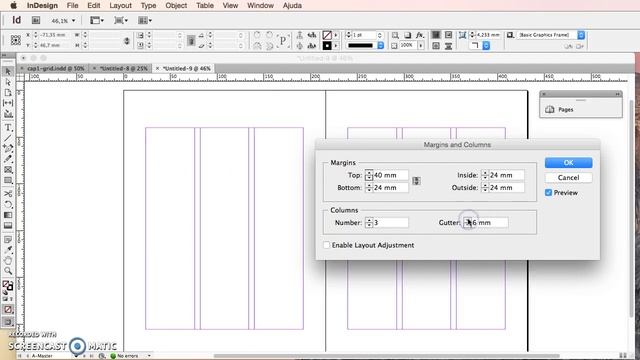640x360 pixels.
Task: Select the Selection tool in the toolbox
Action: [x=8, y=71]
